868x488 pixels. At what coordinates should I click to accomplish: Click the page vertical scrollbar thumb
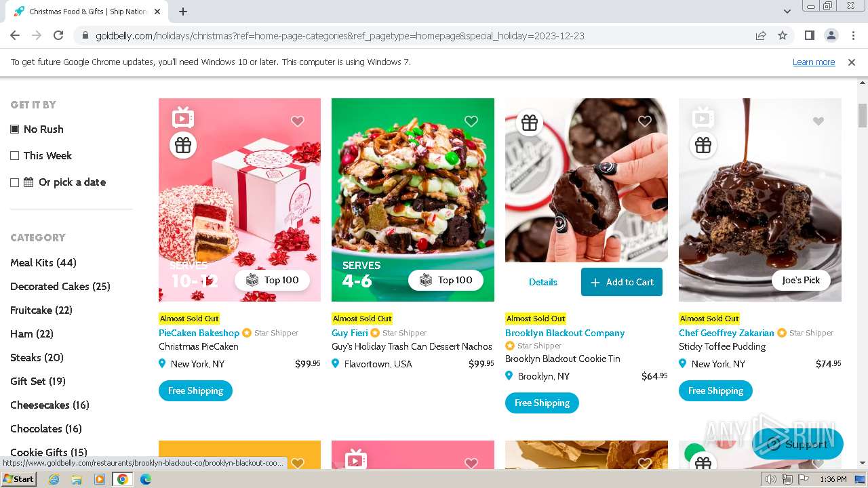point(862,115)
